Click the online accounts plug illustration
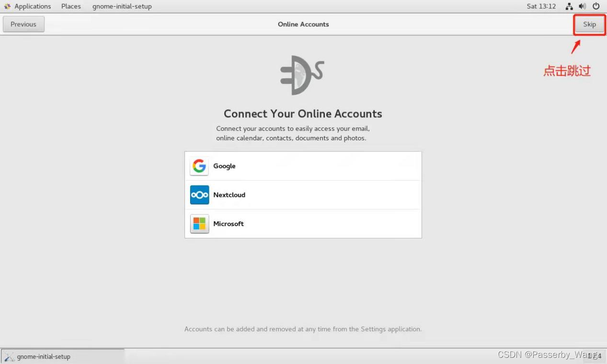Viewport: 607px width, 364px height. click(x=302, y=75)
